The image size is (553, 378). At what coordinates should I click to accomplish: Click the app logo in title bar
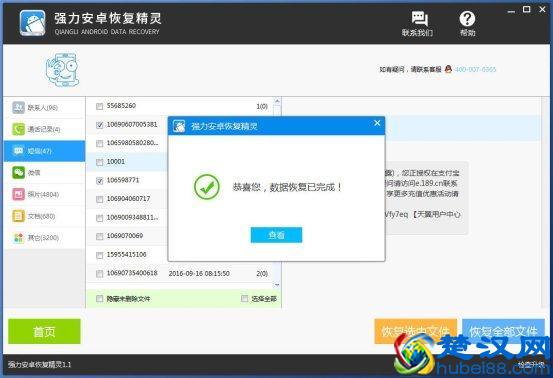32,23
